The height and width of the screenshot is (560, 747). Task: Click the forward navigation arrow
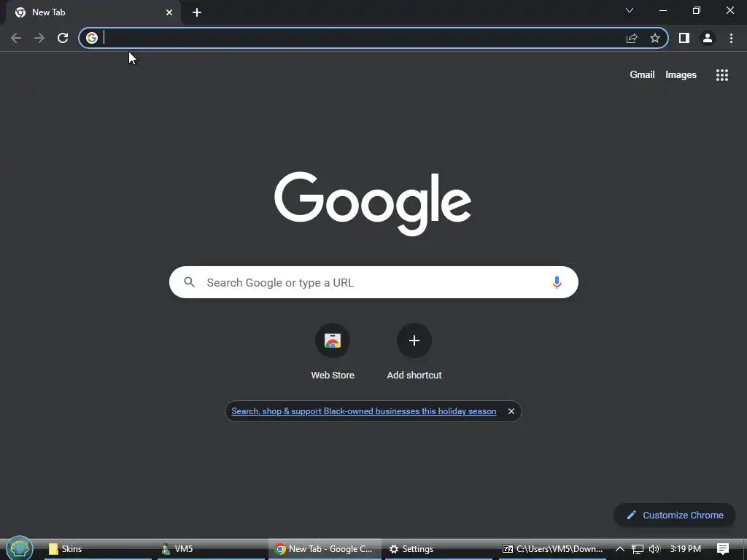tap(39, 38)
